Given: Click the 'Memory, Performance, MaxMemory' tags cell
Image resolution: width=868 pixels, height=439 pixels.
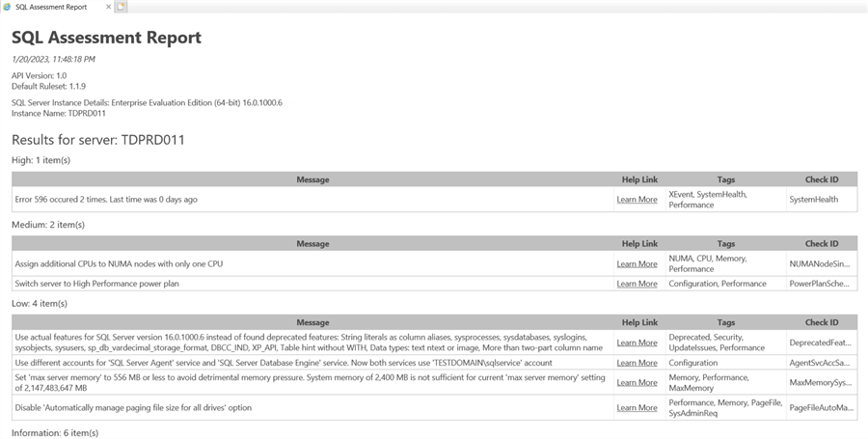Looking at the screenshot, I should point(725,382).
